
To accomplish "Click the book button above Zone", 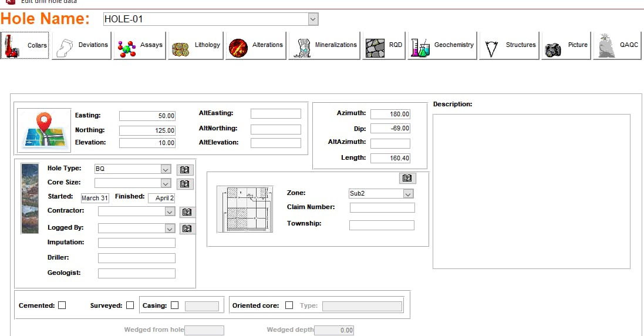I will pos(407,178).
